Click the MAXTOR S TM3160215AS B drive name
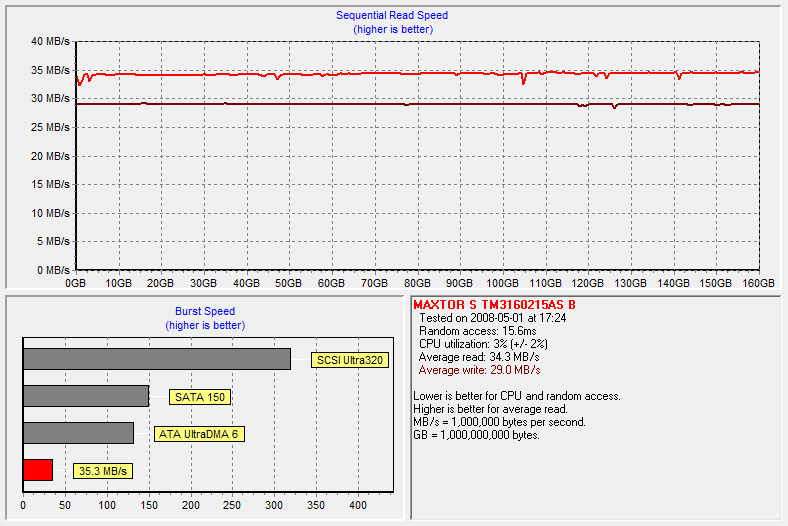 click(494, 304)
